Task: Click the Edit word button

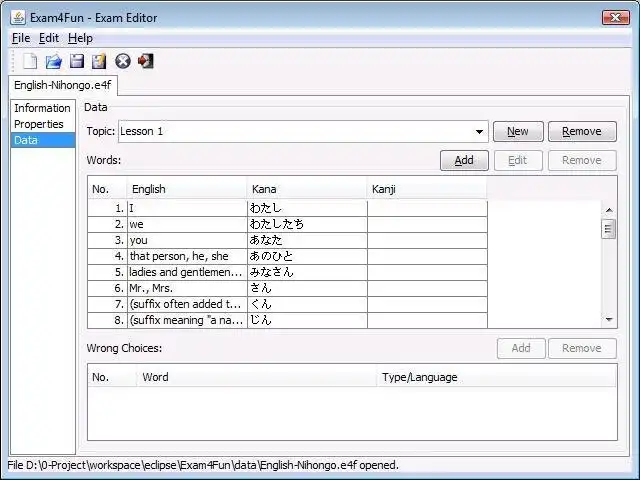Action: pyautogui.click(x=518, y=160)
